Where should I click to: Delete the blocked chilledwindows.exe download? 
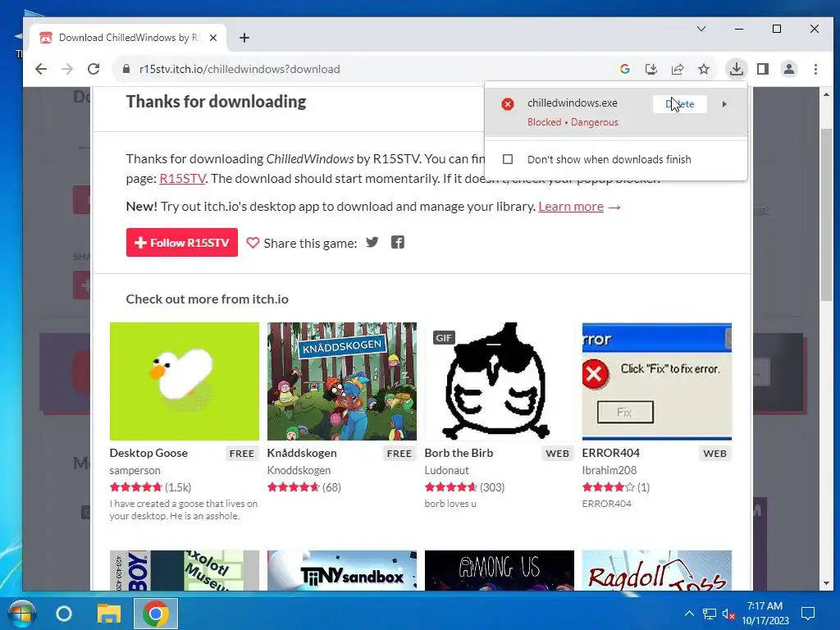tap(680, 104)
